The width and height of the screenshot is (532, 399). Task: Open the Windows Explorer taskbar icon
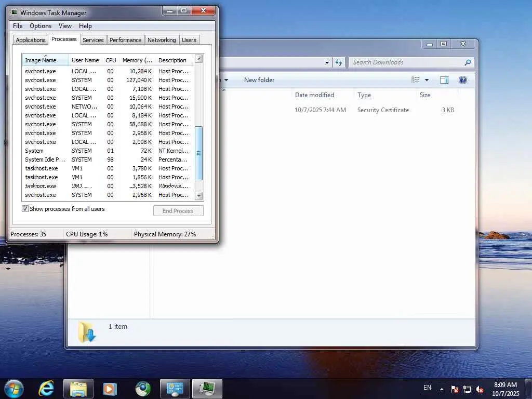point(78,389)
